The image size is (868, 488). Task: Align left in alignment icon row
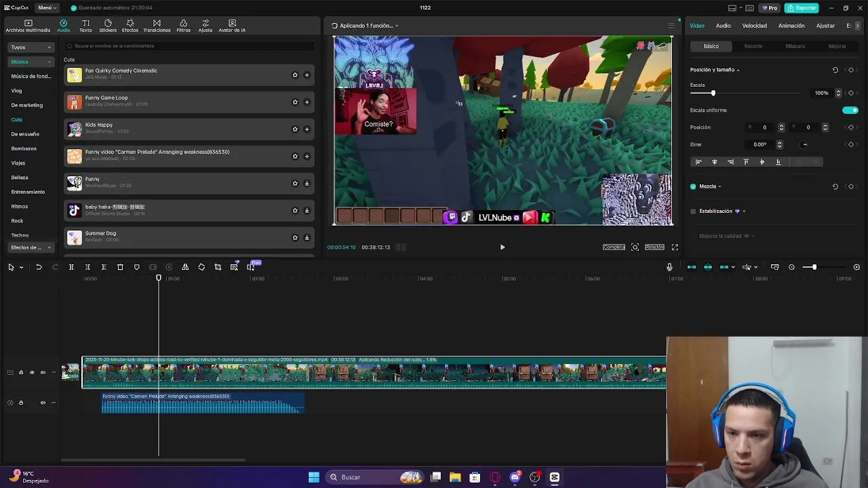coord(698,162)
